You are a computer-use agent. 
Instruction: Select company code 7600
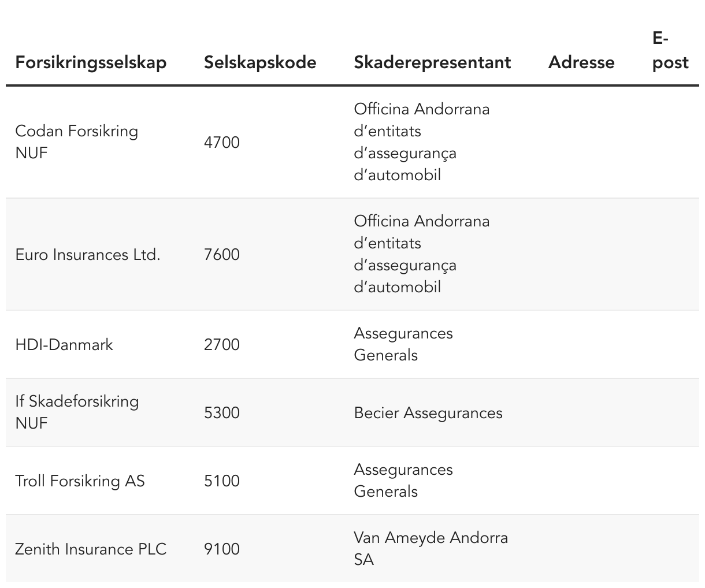tap(221, 255)
